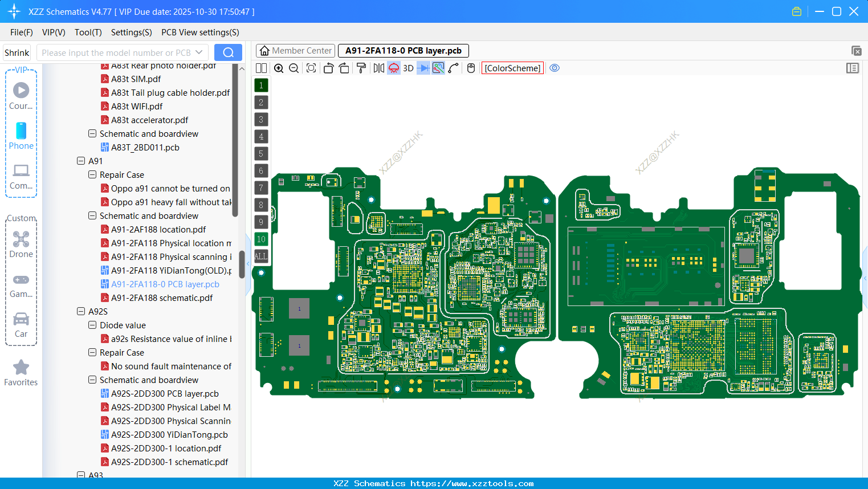Screen dimensions: 868x489
Task: Click the rotate left toolbar icon
Action: pos(328,68)
